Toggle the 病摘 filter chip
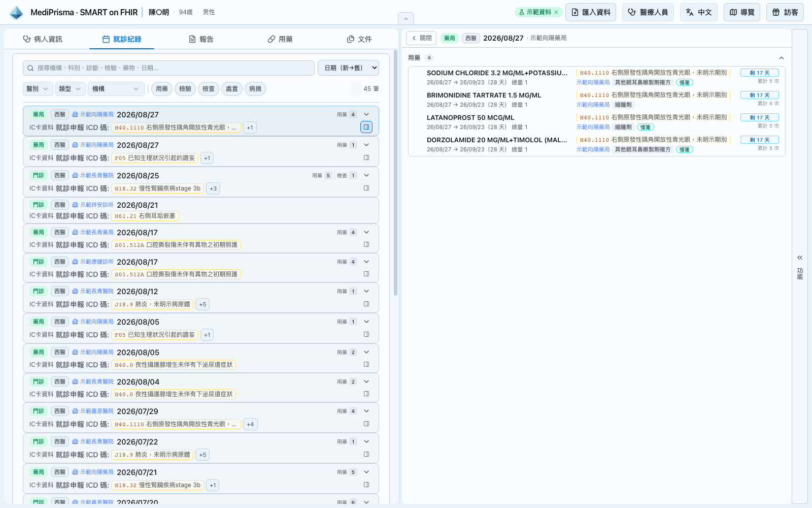Viewport: 812px width, 508px height. point(255,89)
